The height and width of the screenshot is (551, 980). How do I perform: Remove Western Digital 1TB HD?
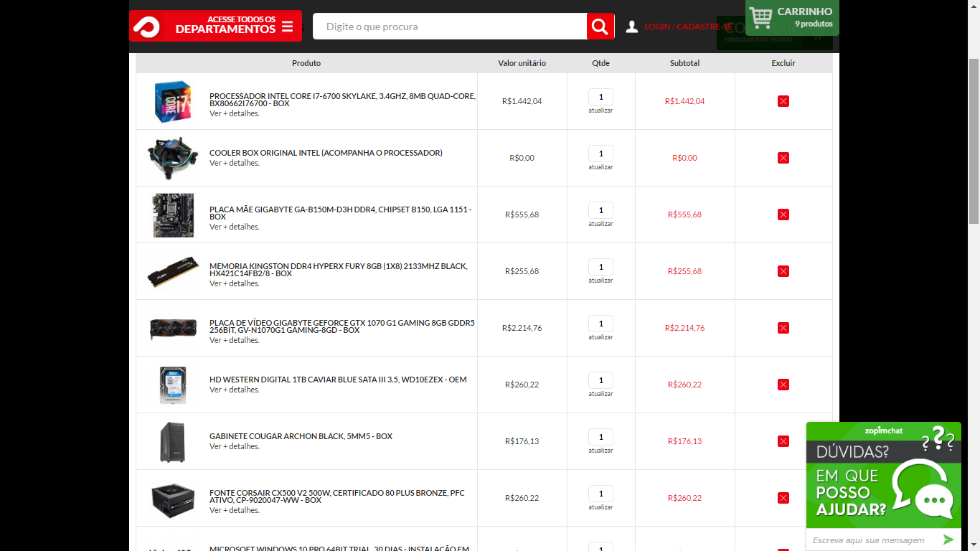point(783,385)
